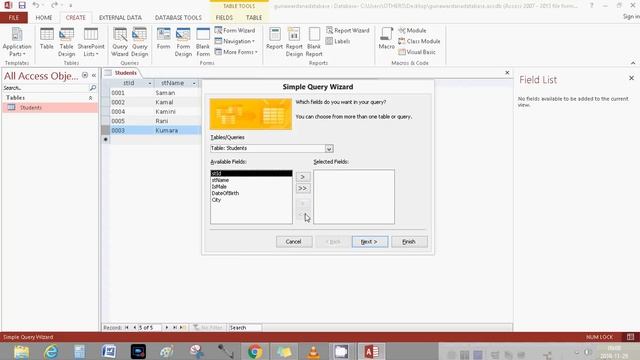
Task: Create a new Table
Action: point(47,39)
